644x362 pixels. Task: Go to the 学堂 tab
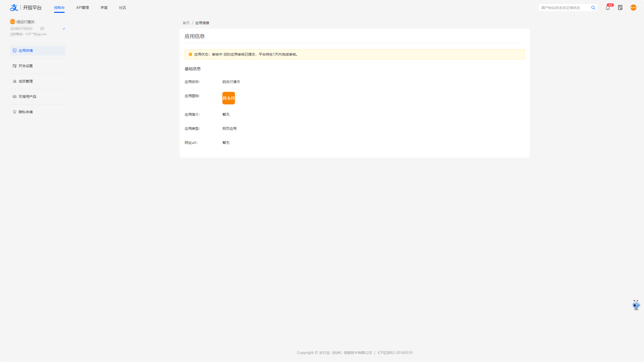click(104, 8)
